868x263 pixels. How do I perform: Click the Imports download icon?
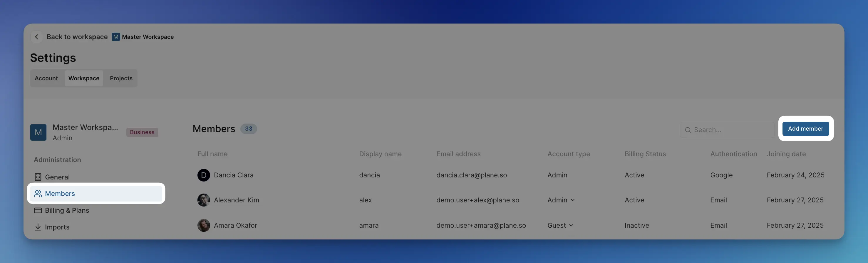click(x=38, y=227)
